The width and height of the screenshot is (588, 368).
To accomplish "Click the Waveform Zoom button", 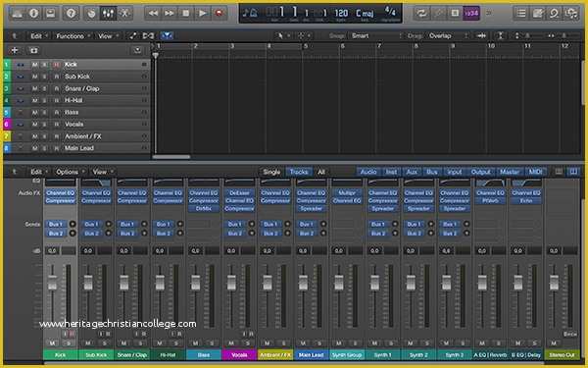I will (481, 36).
